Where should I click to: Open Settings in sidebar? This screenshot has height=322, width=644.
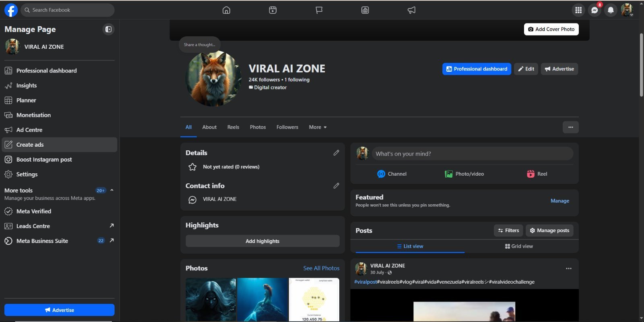pos(60,175)
